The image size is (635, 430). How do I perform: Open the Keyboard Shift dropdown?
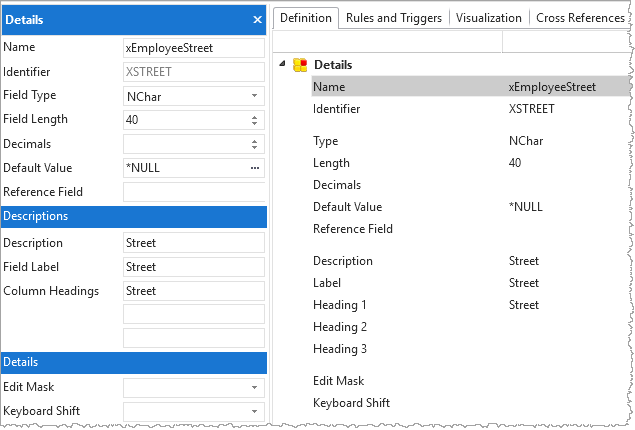click(x=255, y=411)
